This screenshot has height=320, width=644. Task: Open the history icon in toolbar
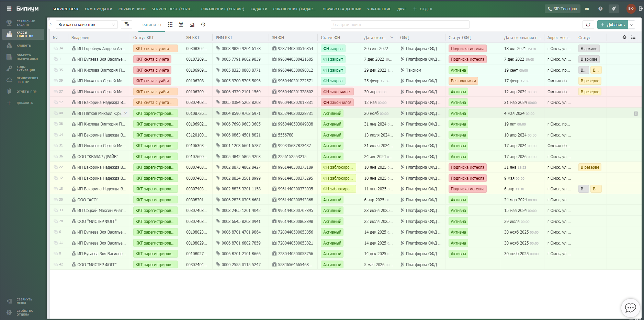203,25
